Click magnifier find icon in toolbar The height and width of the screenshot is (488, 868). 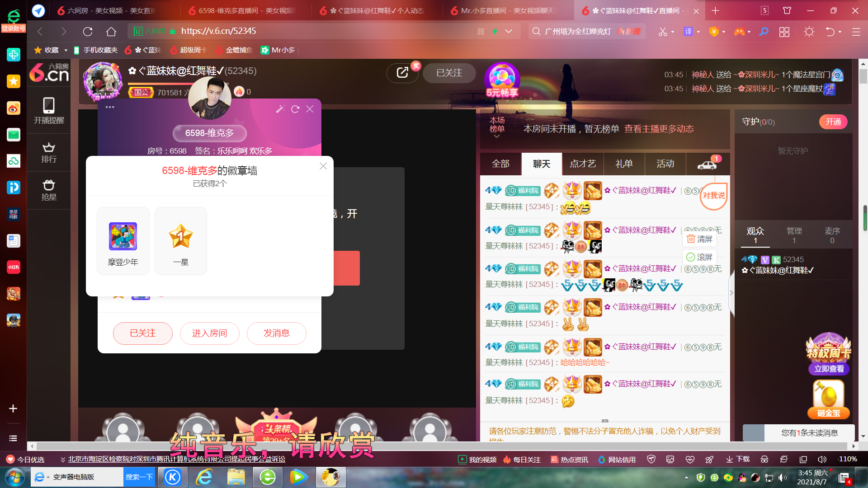tap(764, 31)
